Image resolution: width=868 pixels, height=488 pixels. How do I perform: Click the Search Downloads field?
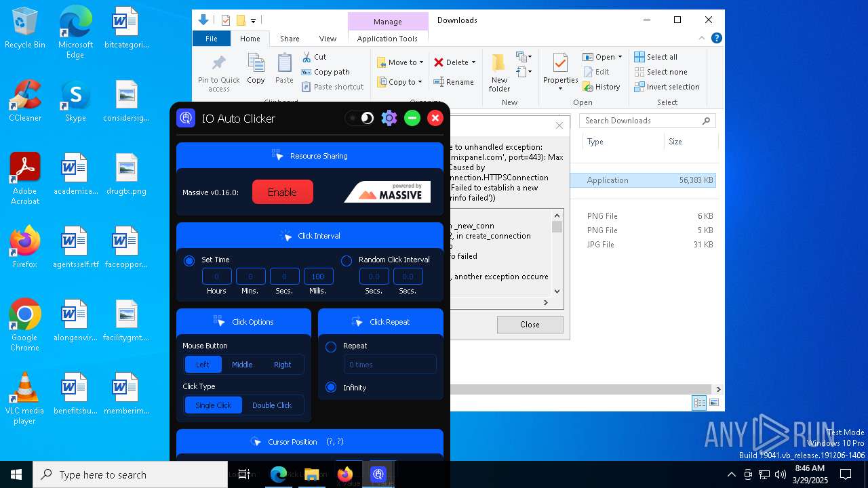click(x=648, y=121)
